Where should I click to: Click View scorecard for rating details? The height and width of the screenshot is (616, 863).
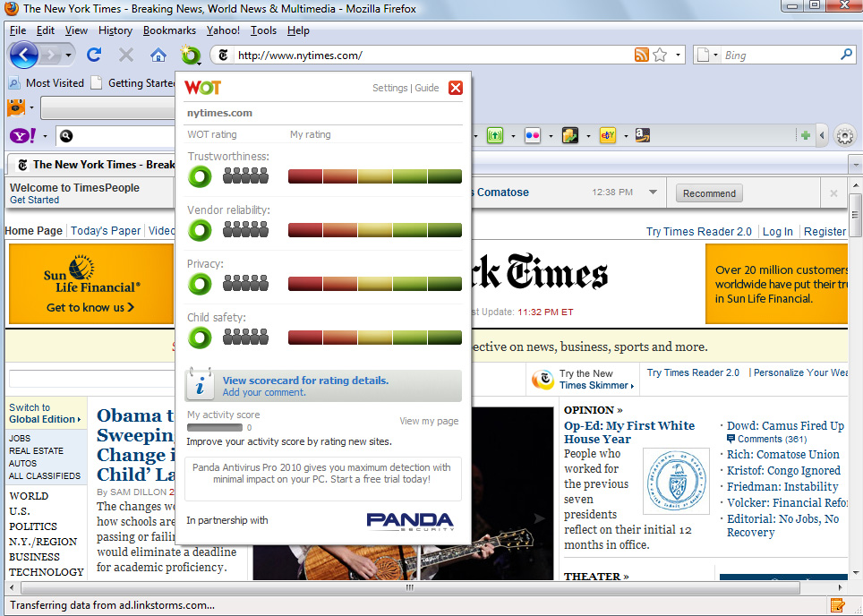pos(305,381)
